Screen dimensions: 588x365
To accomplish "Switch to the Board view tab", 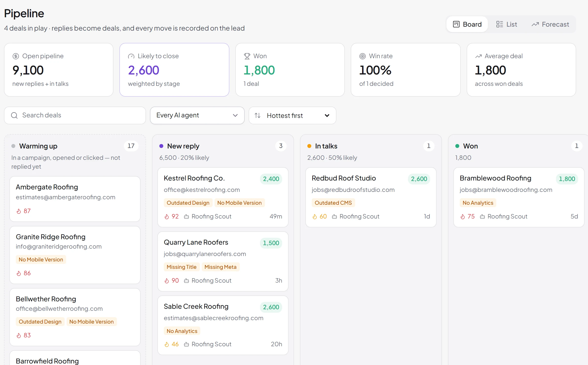I will [467, 24].
